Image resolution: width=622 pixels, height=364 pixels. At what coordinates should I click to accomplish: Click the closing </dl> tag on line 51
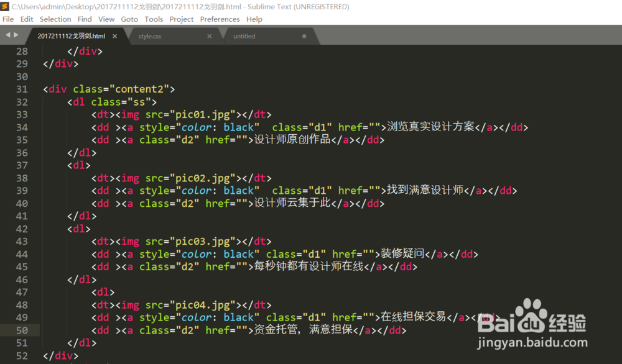[81, 343]
